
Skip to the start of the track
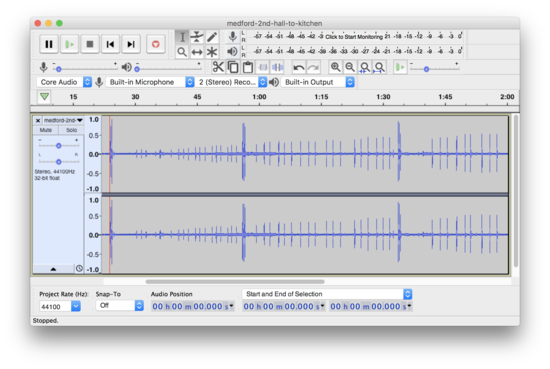tap(110, 44)
